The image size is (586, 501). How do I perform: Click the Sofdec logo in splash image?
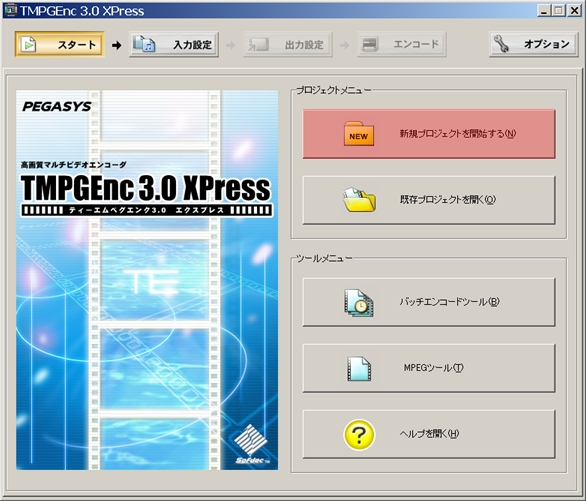(252, 444)
